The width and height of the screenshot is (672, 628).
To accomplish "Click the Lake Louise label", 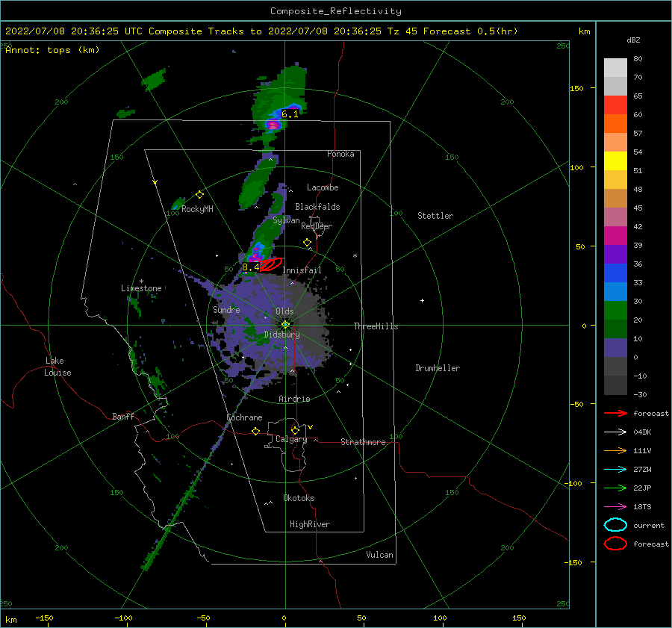I will [57, 367].
